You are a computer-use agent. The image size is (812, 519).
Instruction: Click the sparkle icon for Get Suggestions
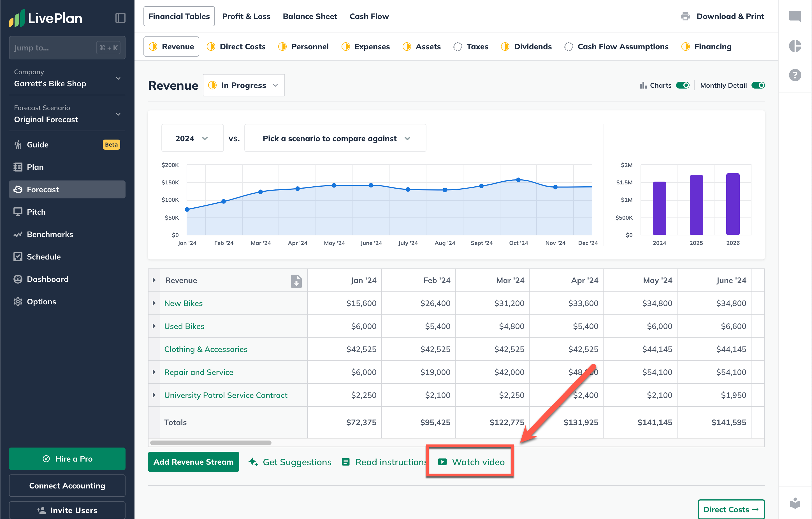coord(253,462)
